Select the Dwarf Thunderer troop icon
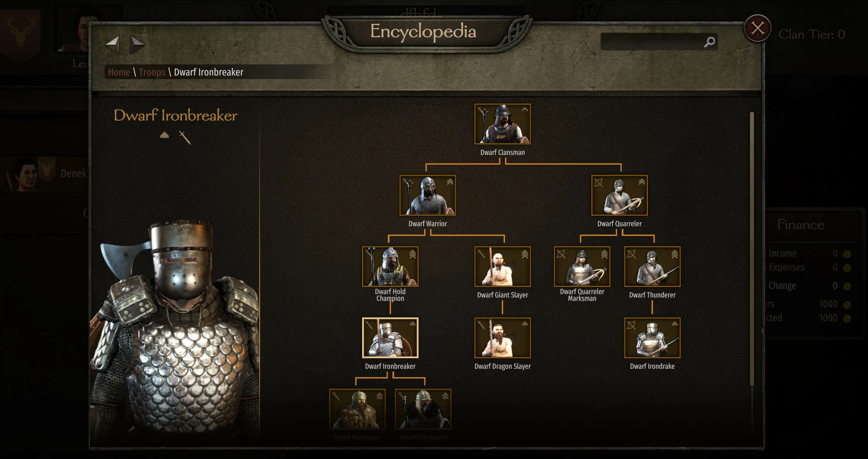 [x=652, y=266]
